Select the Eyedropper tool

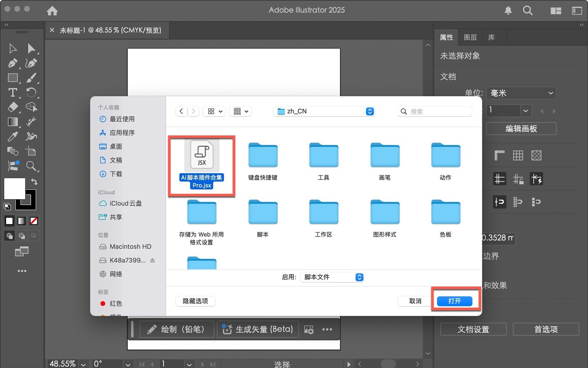(13, 136)
